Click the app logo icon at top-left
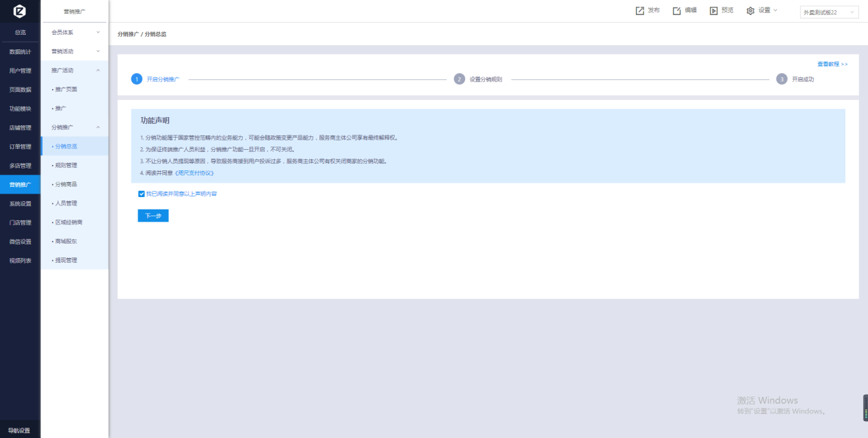 click(x=20, y=11)
